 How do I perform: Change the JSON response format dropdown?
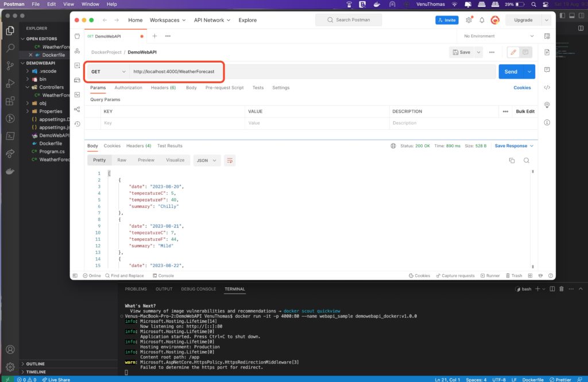coord(207,161)
